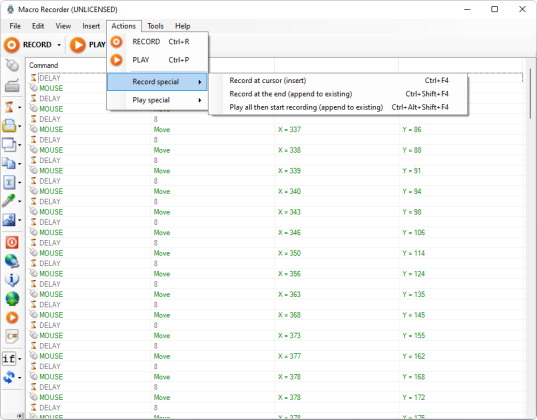The width and height of the screenshot is (537, 420).
Task: Expand the eyedropper dropdown arrow
Action: click(x=20, y=201)
